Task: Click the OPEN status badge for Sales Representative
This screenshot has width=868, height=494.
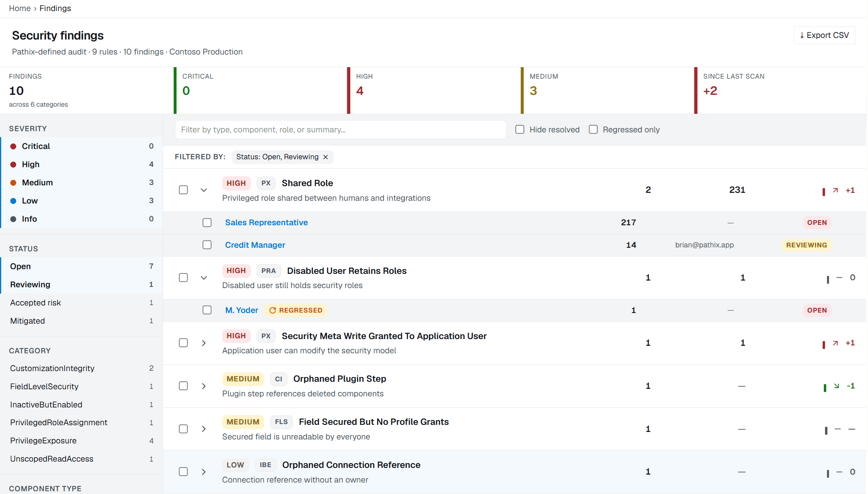Action: point(817,222)
